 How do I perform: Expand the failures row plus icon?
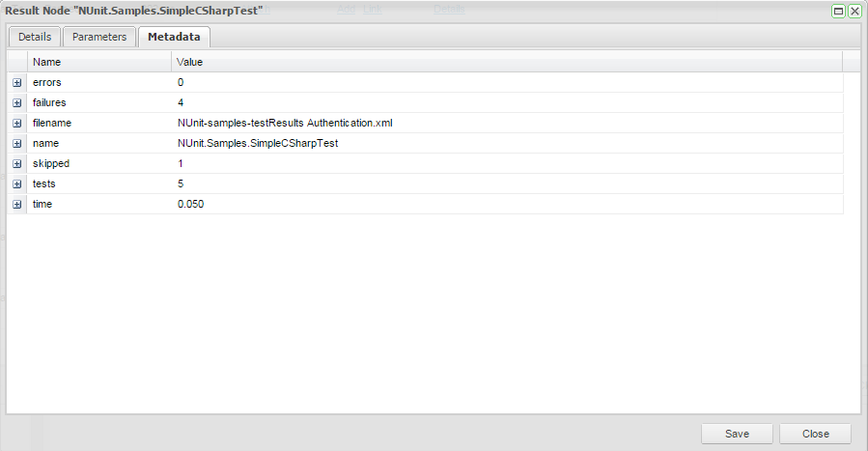tap(17, 103)
